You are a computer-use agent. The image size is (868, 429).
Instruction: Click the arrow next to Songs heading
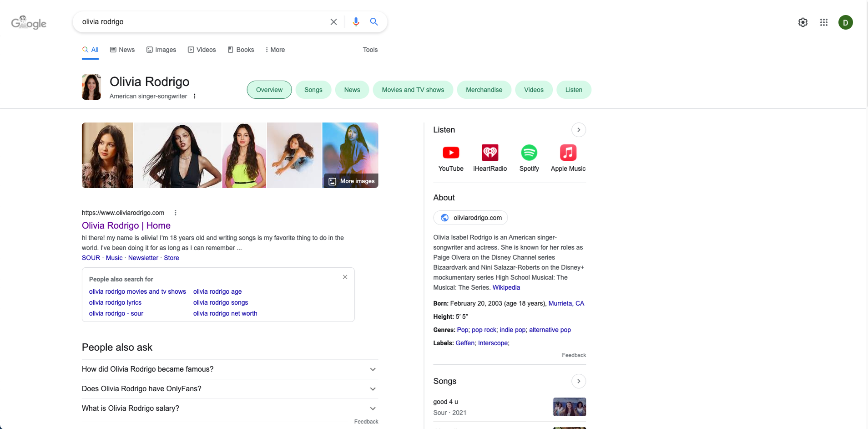(x=579, y=381)
